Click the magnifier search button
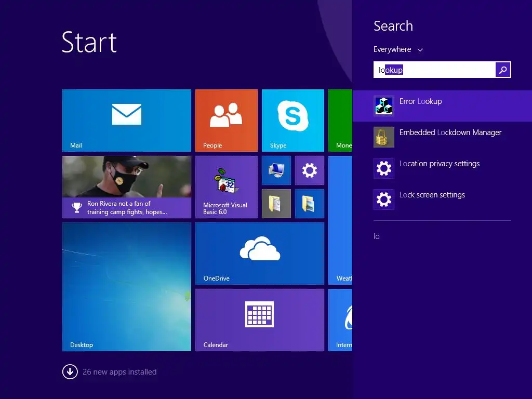 [x=503, y=70]
